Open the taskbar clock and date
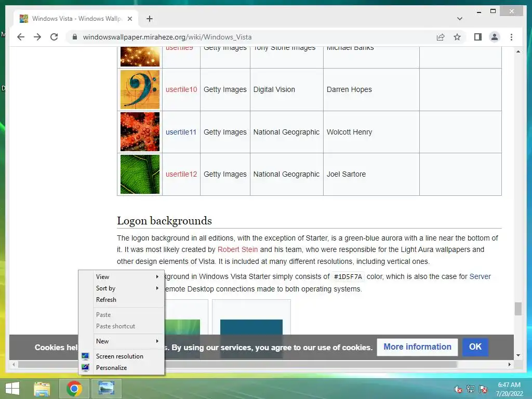The height and width of the screenshot is (399, 532). point(509,389)
